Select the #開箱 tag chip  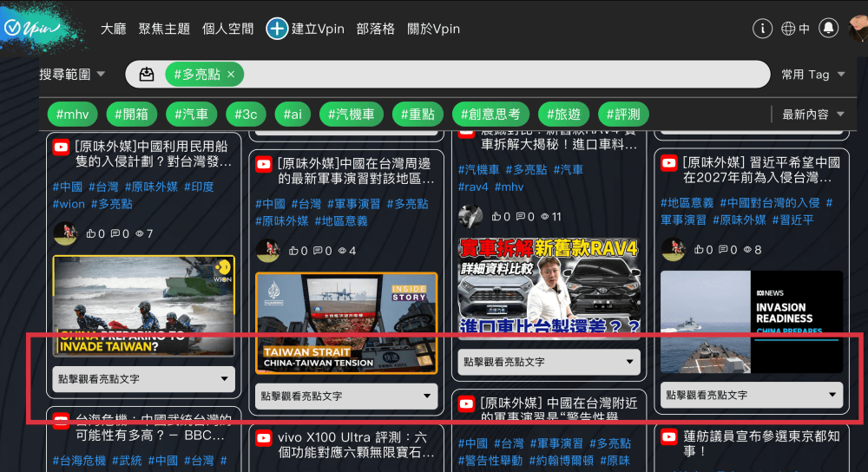(x=132, y=115)
